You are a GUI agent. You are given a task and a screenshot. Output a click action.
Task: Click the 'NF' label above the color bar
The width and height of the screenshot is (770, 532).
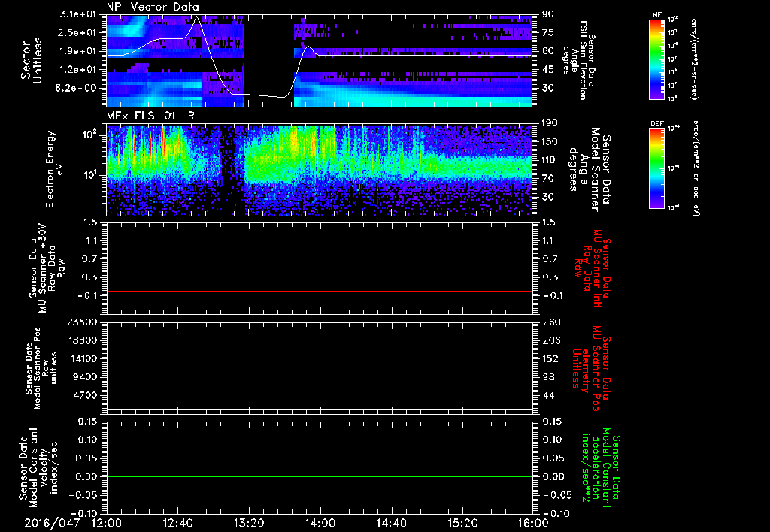656,15
